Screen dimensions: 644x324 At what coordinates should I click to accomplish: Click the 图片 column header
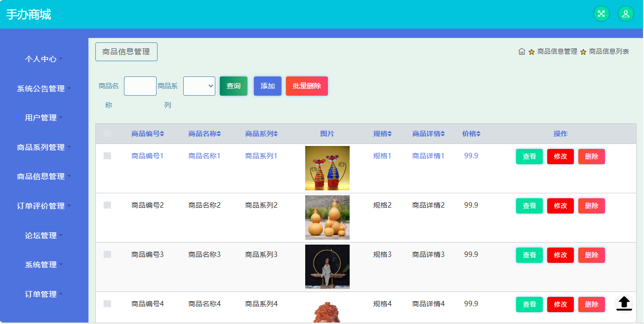pos(327,134)
